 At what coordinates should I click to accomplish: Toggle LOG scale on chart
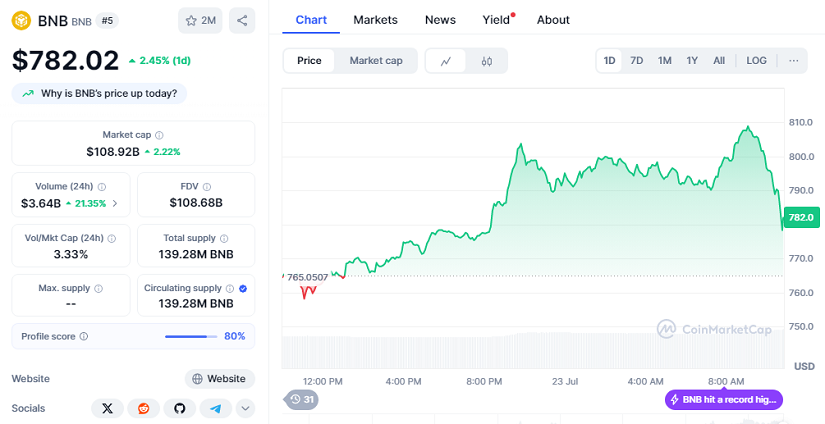756,61
